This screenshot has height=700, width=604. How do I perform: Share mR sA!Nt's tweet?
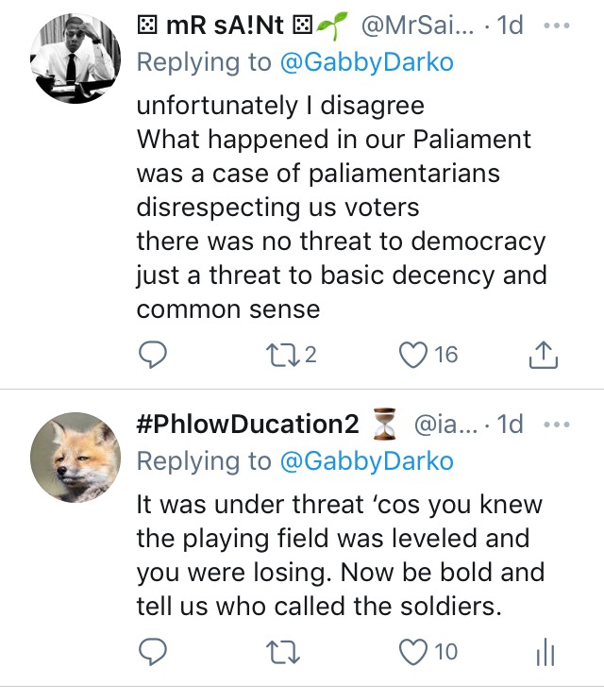pyautogui.click(x=544, y=355)
